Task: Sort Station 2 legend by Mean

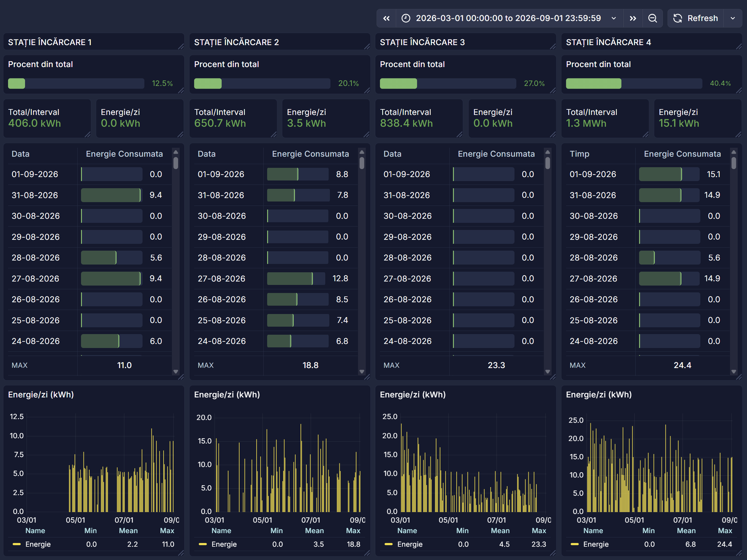Action: (x=314, y=531)
